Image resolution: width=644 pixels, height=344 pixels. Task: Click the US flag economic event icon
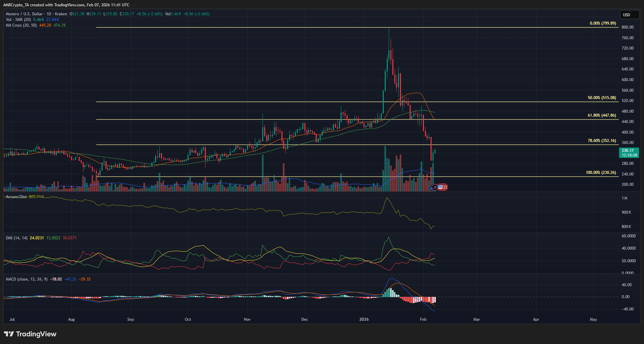[441, 187]
